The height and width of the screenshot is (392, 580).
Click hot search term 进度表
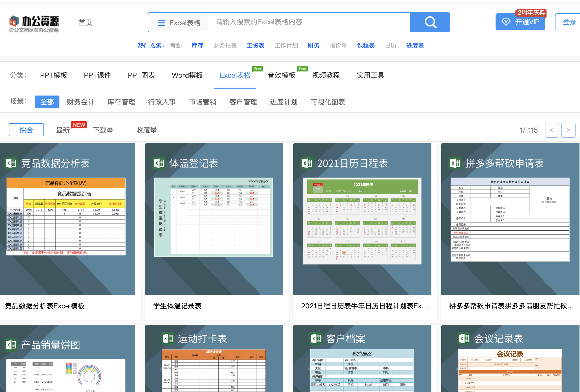pyautogui.click(x=415, y=45)
